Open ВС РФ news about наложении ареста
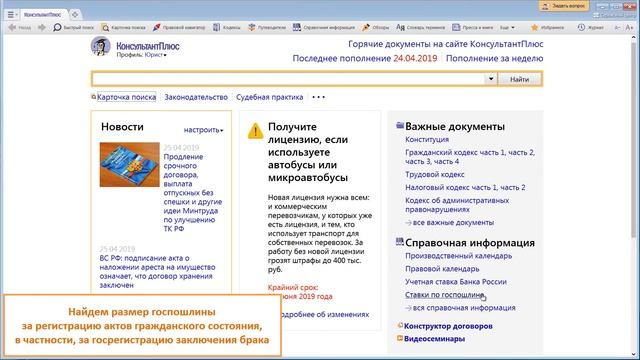The image size is (640, 360). [157, 271]
